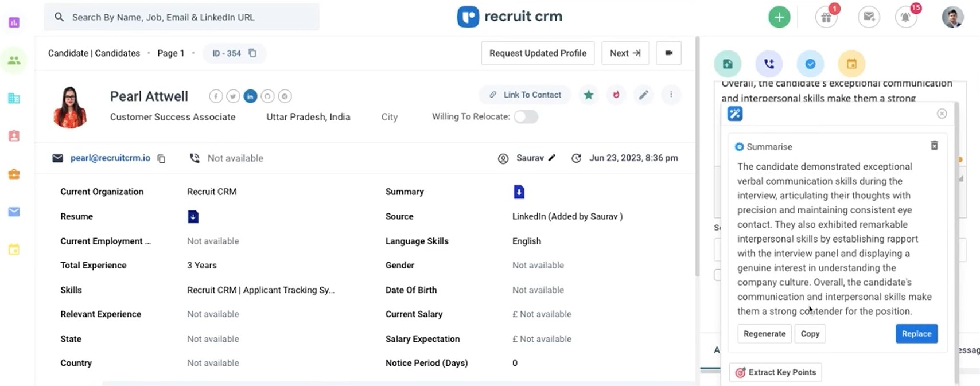The image size is (980, 386).
Task: Open the three-dot more options menu
Action: pos(671,95)
